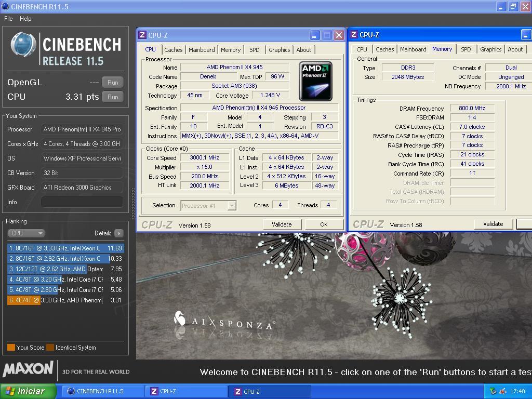Viewport: 532px width, 399px height.
Task: Run the CPU benchmark
Action: (113, 97)
